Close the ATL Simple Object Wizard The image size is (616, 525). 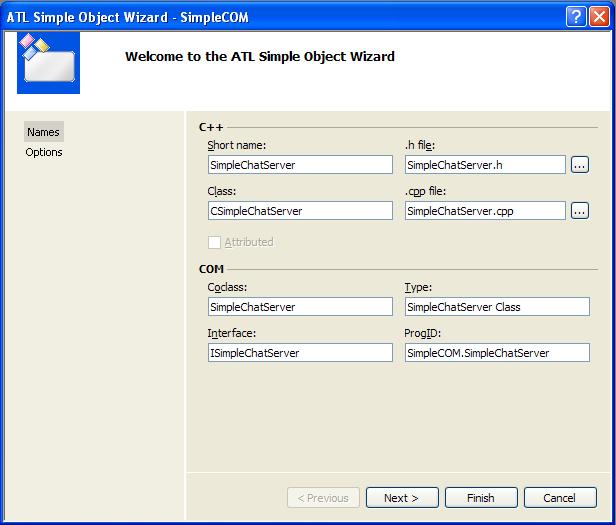600,17
